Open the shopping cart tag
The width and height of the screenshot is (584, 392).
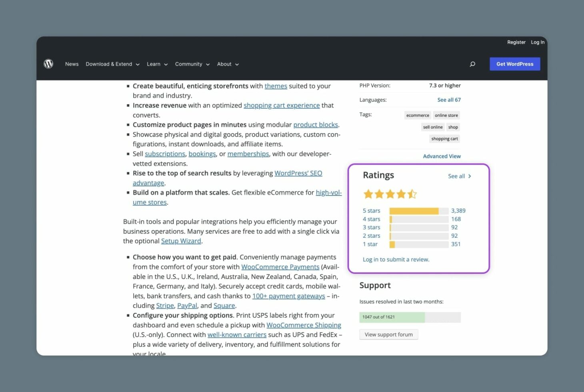pyautogui.click(x=444, y=139)
